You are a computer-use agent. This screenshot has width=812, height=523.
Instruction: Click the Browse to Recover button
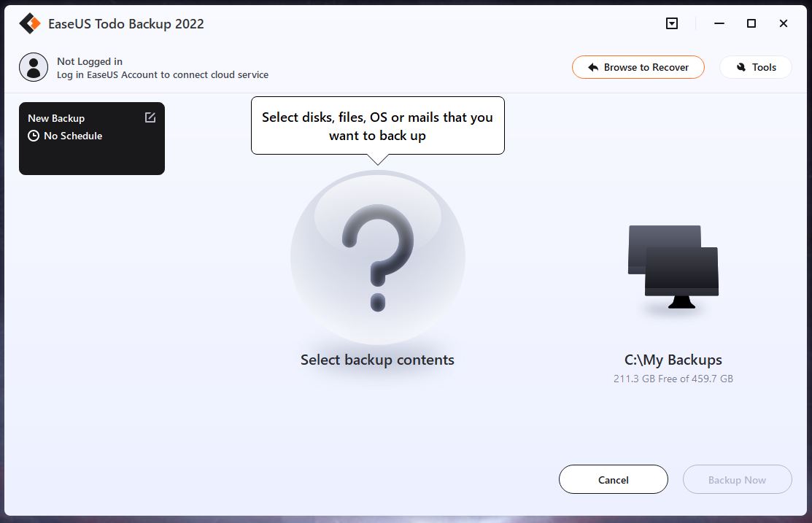click(x=638, y=67)
